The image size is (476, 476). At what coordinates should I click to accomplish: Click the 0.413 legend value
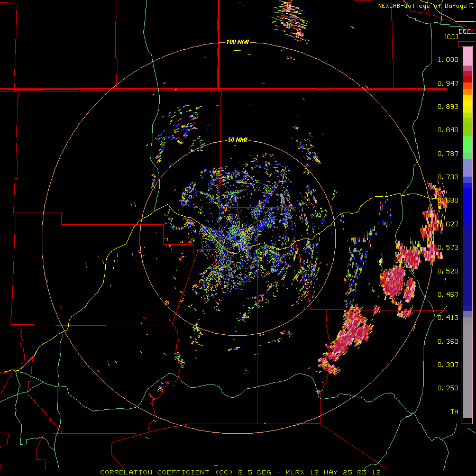448,318
